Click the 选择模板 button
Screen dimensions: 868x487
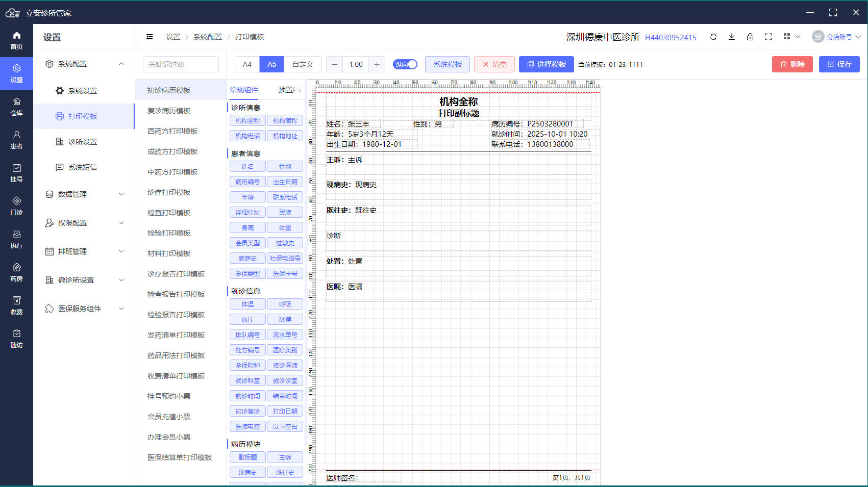(x=547, y=64)
